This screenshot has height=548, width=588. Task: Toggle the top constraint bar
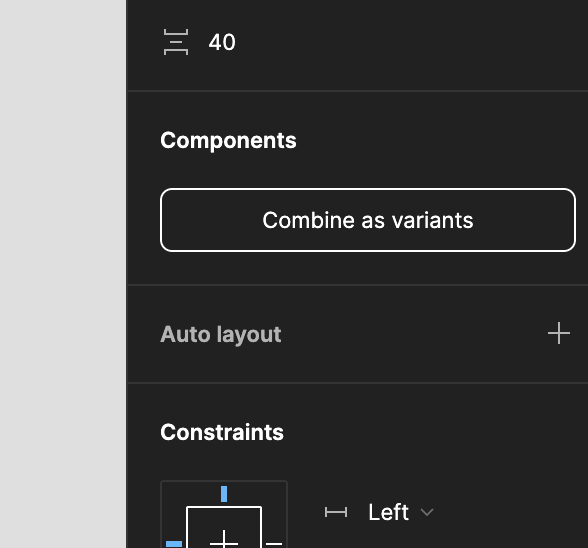click(x=224, y=494)
